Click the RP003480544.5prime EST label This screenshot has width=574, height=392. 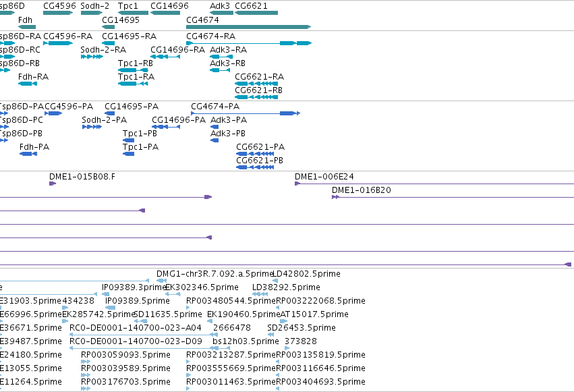231,301
